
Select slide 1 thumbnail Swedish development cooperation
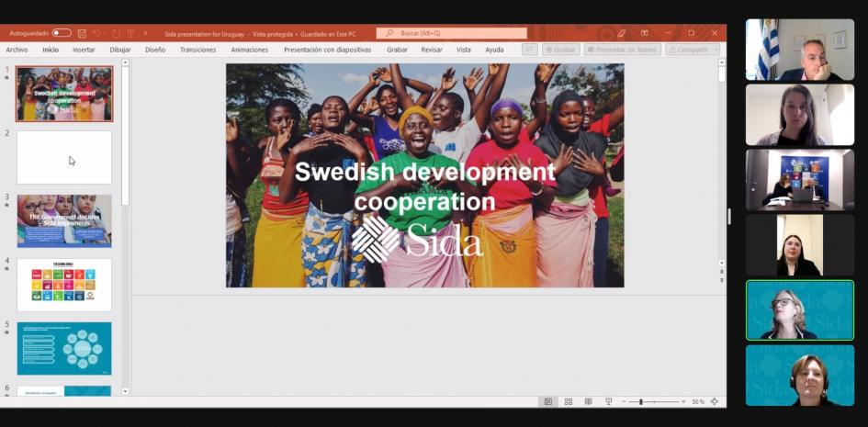tap(64, 94)
